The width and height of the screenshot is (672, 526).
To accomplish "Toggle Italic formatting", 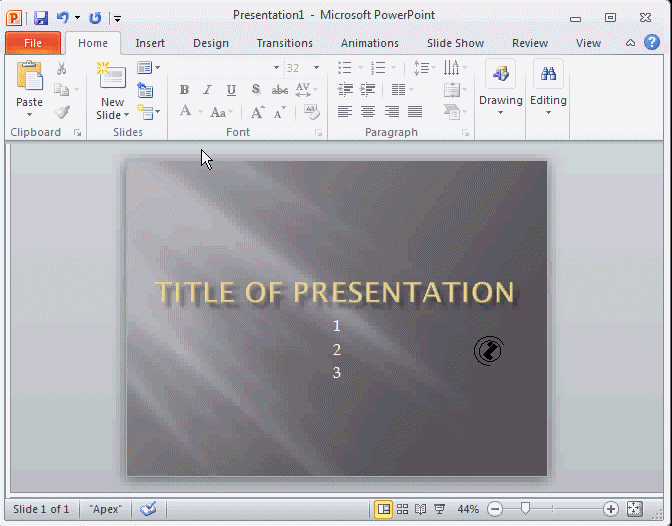I will [x=208, y=90].
